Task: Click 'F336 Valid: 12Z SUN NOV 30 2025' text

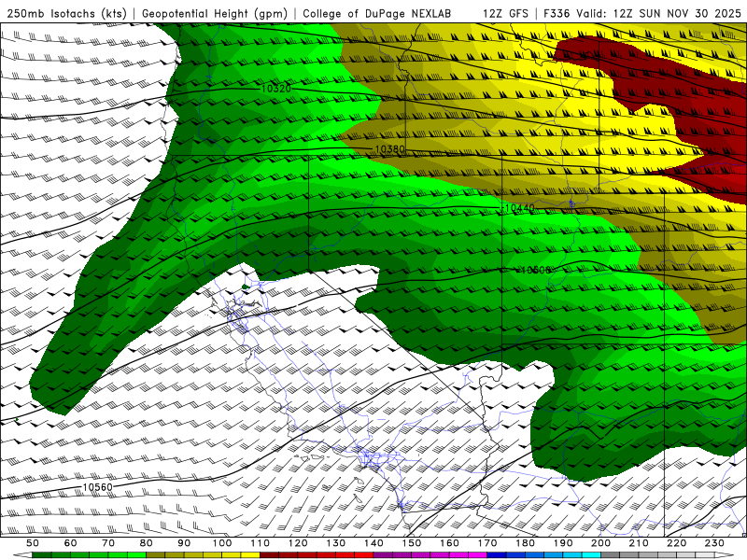Action: click(x=642, y=13)
